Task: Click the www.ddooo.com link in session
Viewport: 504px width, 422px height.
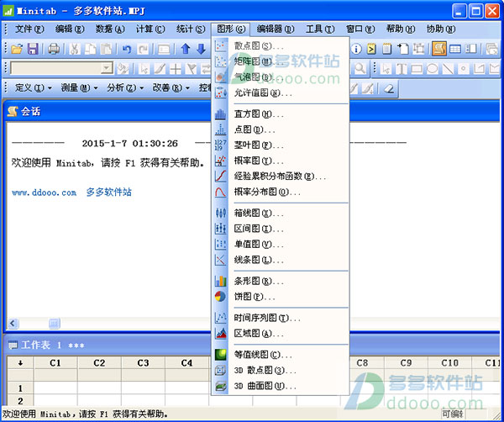Action: [45, 193]
